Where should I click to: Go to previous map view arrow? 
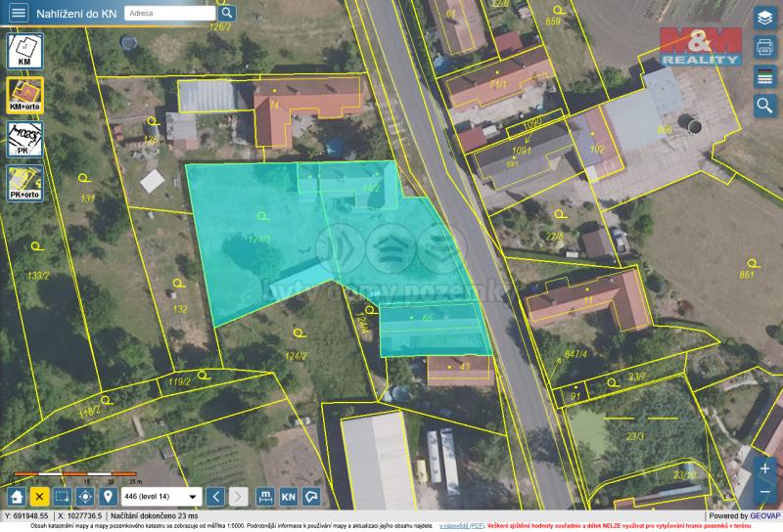tap(216, 496)
